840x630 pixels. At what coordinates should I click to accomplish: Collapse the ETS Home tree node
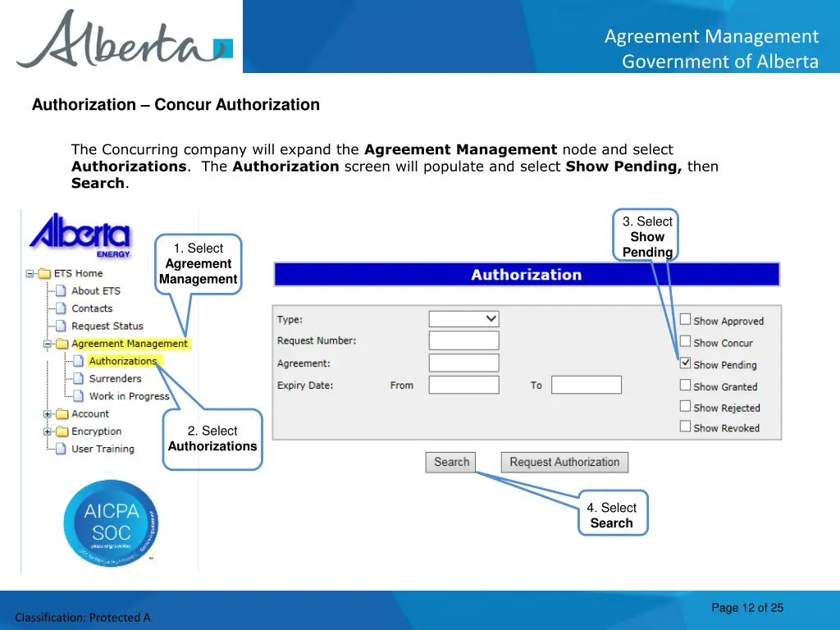(x=30, y=274)
